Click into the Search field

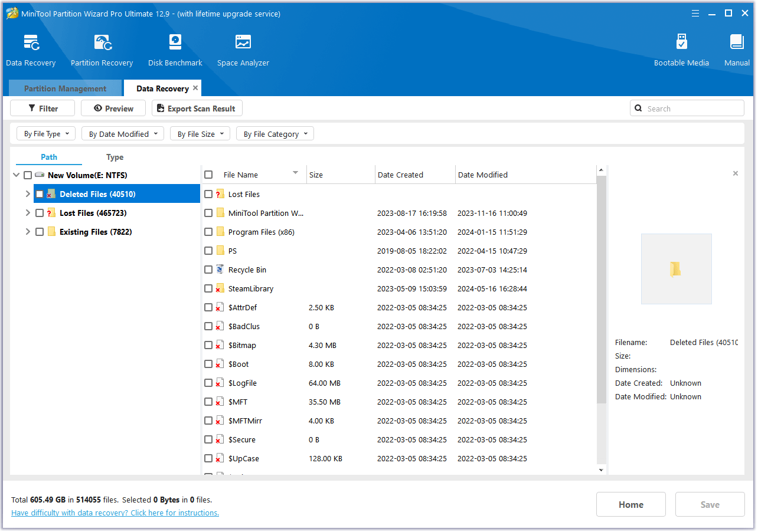click(687, 109)
